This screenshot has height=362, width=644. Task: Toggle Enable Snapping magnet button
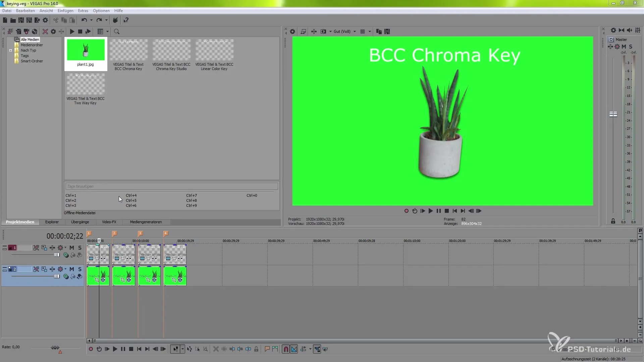(x=286, y=349)
